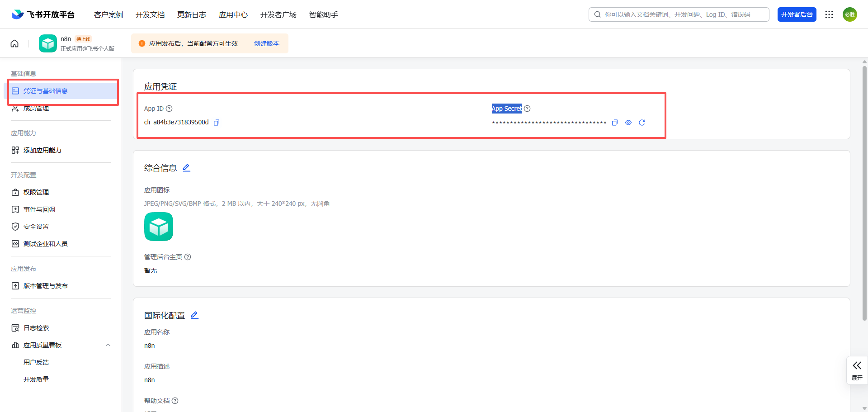The height and width of the screenshot is (412, 868).
Task: Open 事件与回调 settings
Action: 39,209
